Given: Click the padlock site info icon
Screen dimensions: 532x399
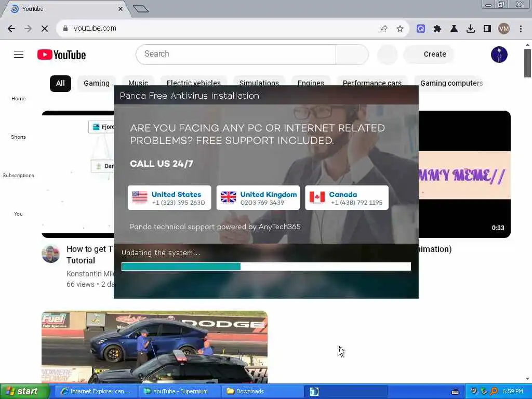Looking at the screenshot, I should pos(65,29).
